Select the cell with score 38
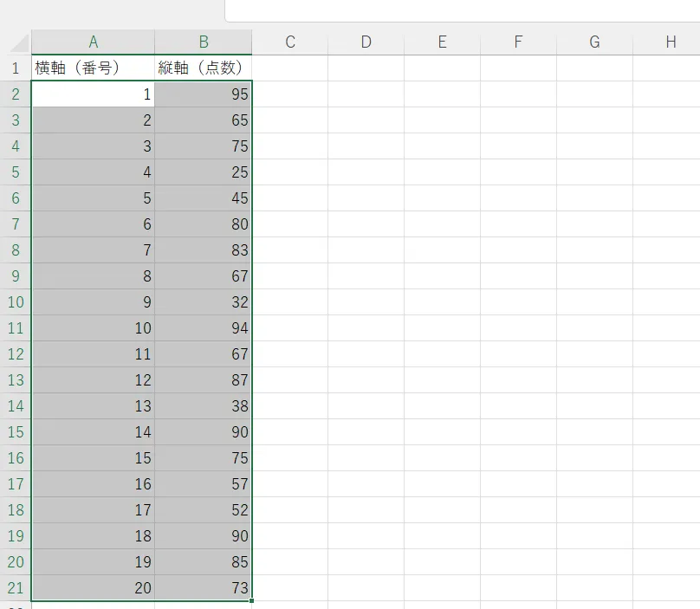700x609 pixels. [204, 406]
